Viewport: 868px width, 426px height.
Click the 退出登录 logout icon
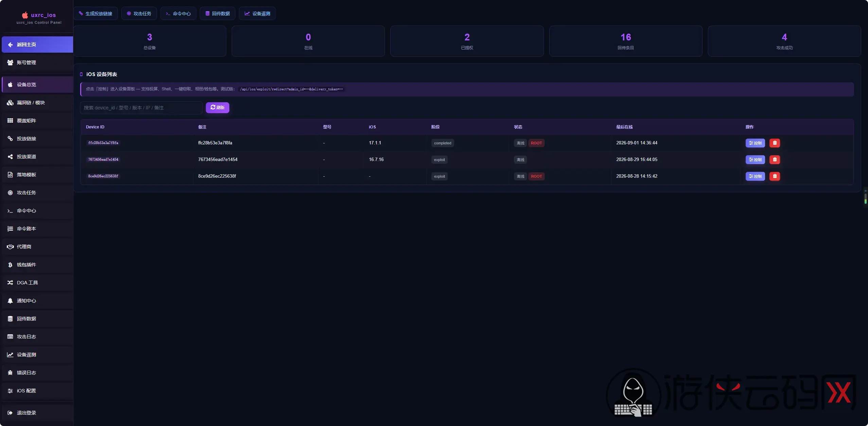point(10,413)
